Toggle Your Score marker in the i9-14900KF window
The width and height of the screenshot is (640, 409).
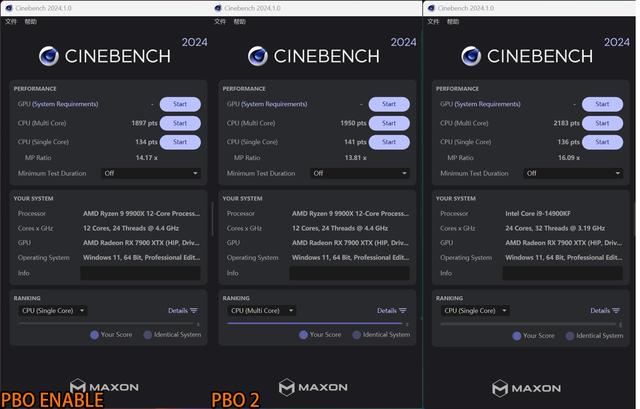coord(517,336)
